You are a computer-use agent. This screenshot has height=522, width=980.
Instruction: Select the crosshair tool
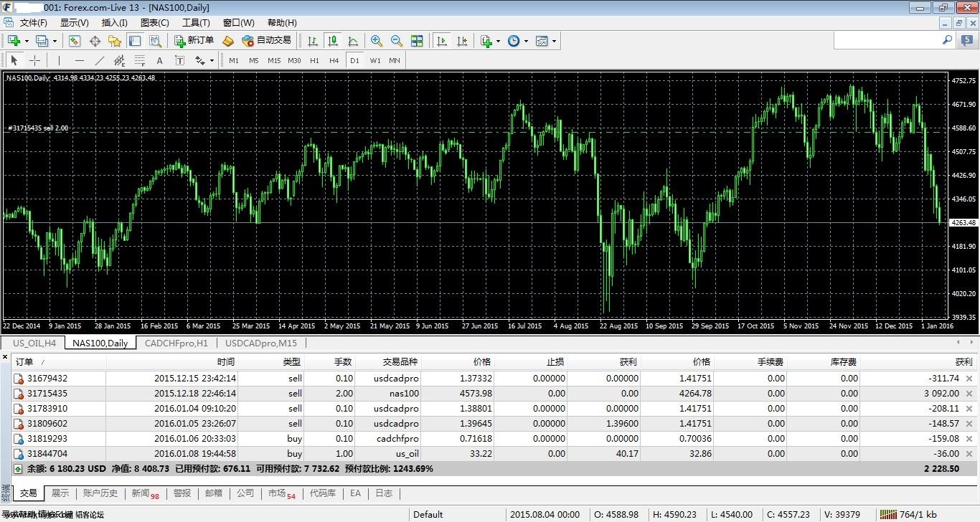point(34,60)
